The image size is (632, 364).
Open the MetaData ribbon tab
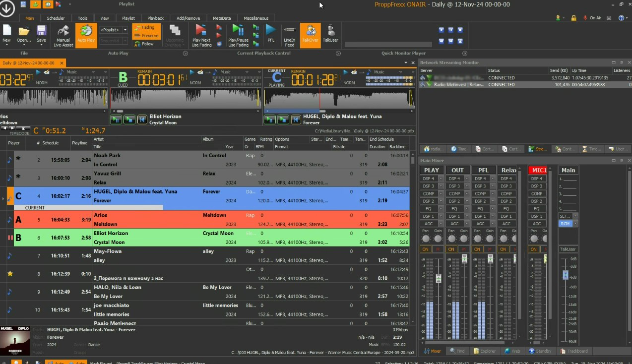point(222,18)
